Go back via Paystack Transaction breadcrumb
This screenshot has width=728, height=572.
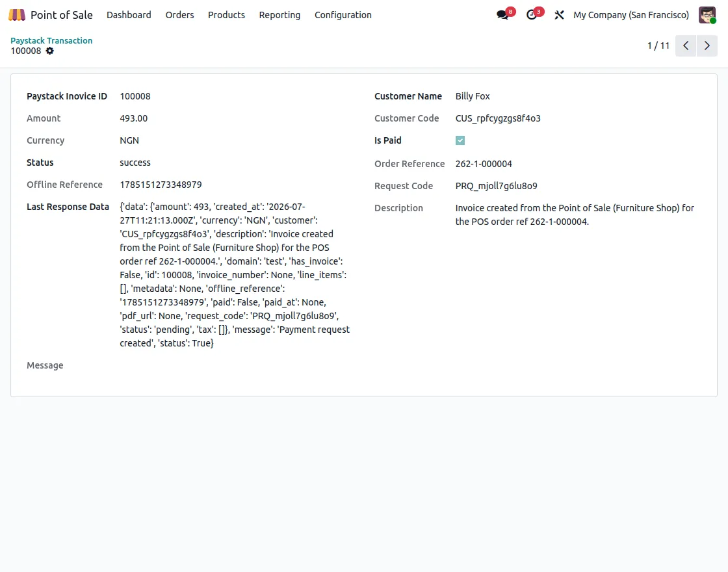[51, 40]
